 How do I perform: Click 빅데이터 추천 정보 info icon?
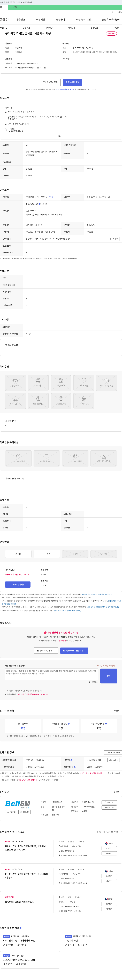click(20, 928)
